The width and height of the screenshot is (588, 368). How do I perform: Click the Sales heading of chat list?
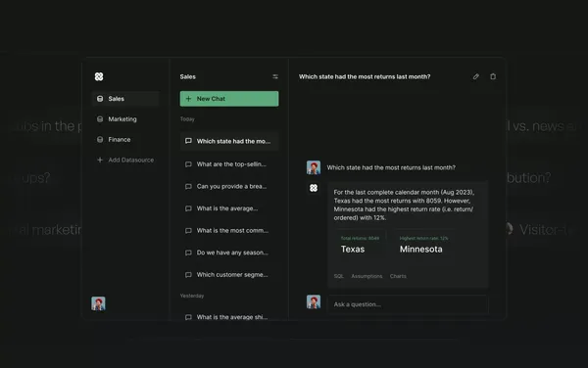coord(188,76)
